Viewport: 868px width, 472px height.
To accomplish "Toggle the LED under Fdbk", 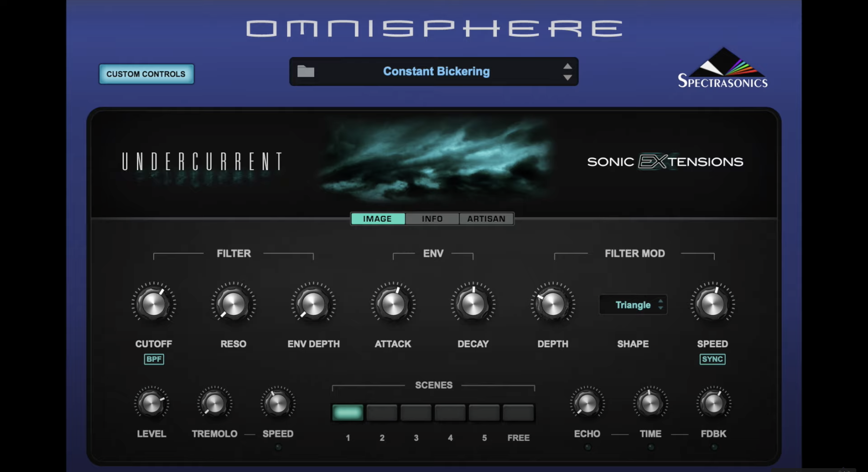I will 714,447.
